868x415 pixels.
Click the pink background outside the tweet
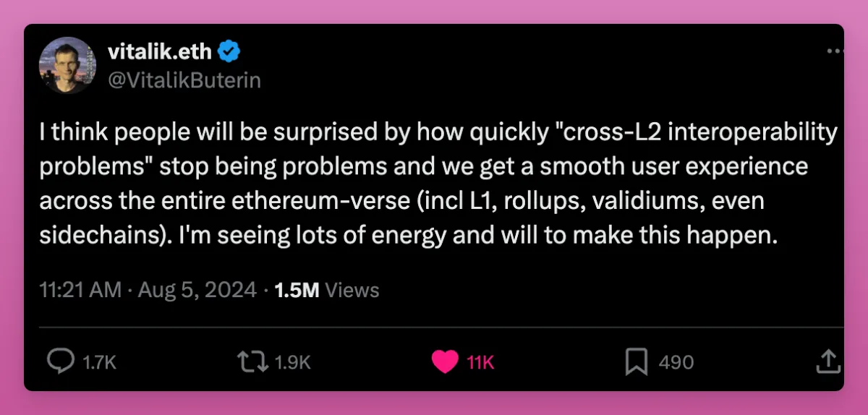pos(434,11)
